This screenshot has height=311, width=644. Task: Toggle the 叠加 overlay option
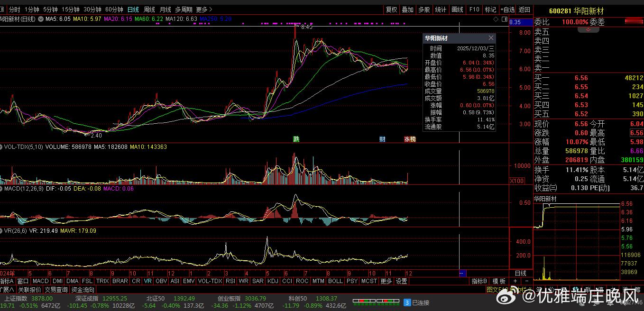click(407, 9)
